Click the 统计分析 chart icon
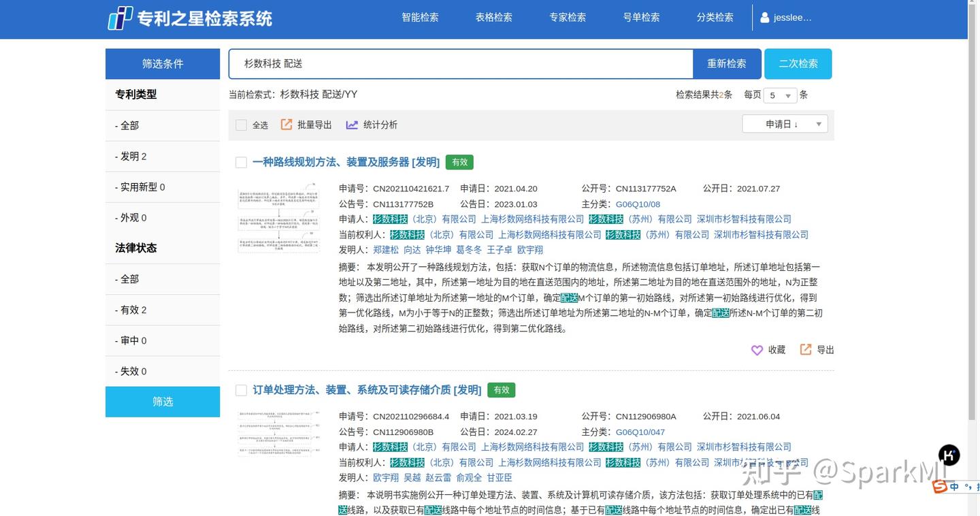This screenshot has height=516, width=980. (352, 125)
